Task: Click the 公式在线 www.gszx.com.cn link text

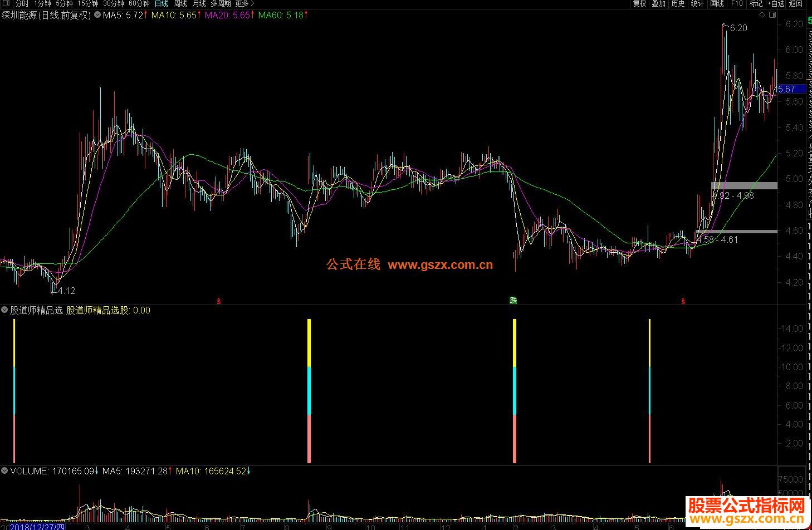Action: pyautogui.click(x=409, y=264)
